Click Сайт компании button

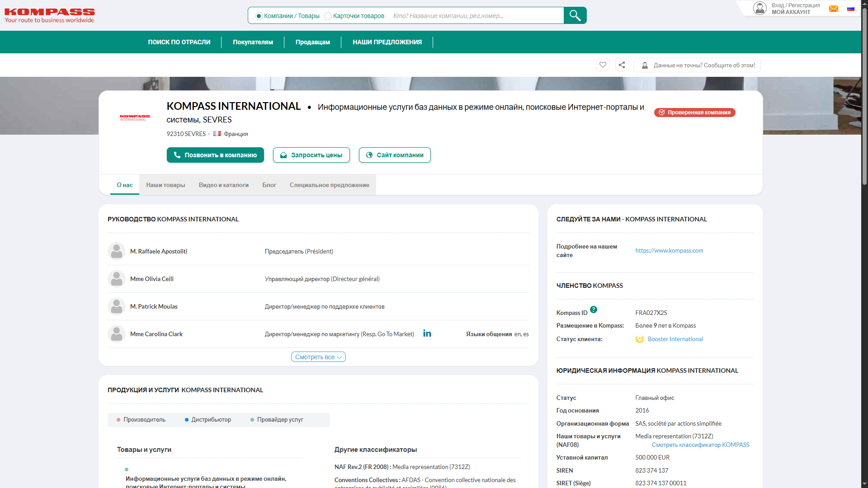pos(395,155)
